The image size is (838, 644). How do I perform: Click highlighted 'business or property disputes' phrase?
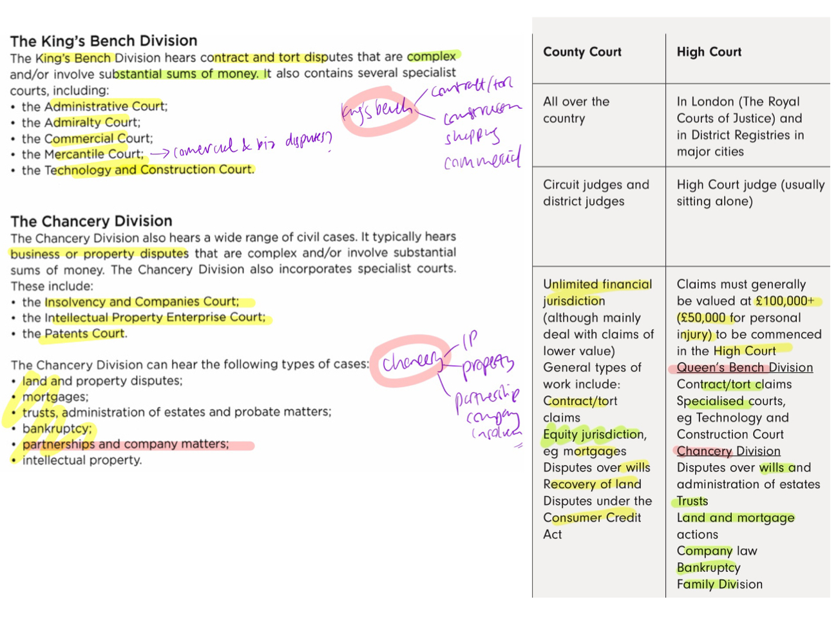[99, 254]
